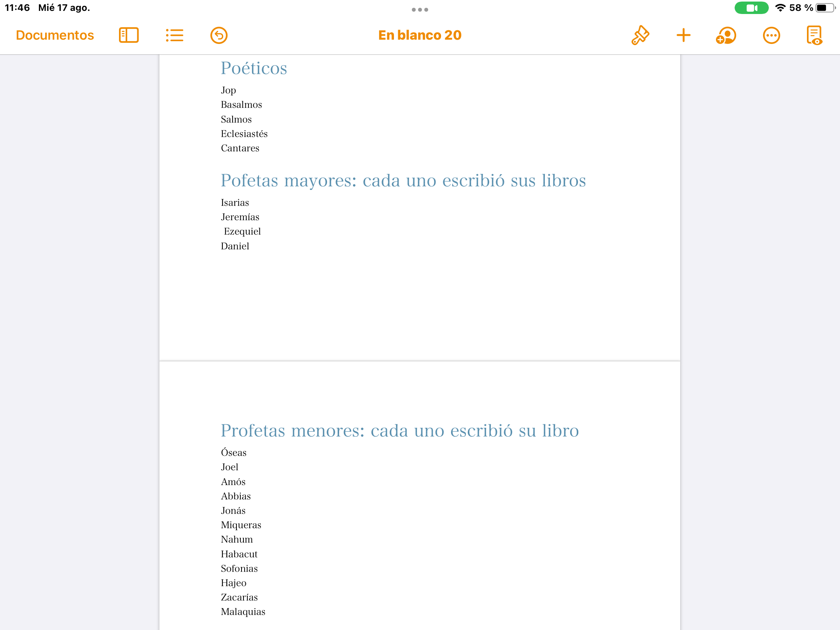
Task: Tap the green camera recording indicator
Action: point(751,8)
